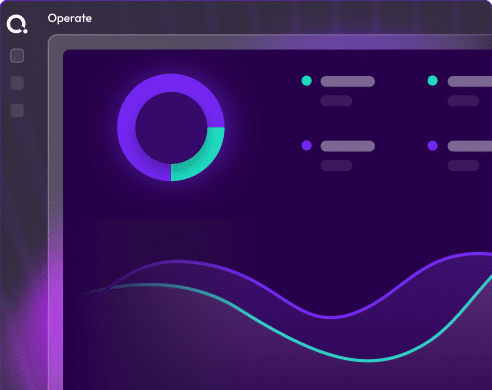
Task: Toggle the second teal legend dot at far right
Action: pos(433,81)
